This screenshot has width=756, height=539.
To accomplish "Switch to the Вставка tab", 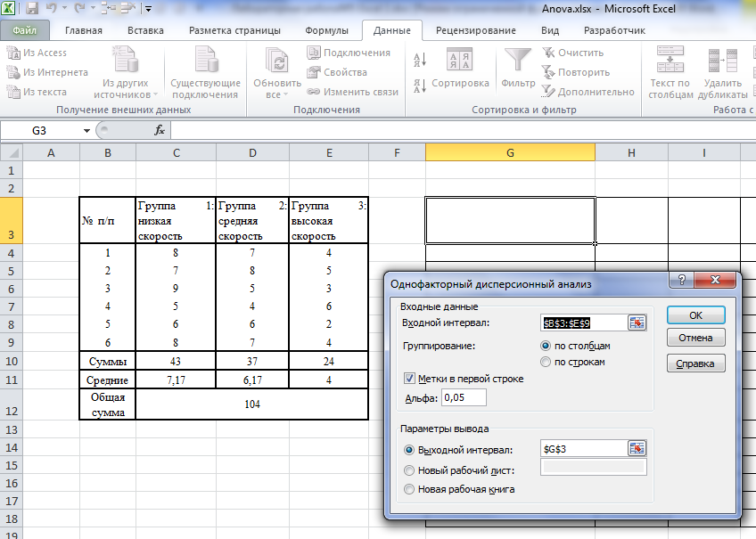I will (x=145, y=30).
